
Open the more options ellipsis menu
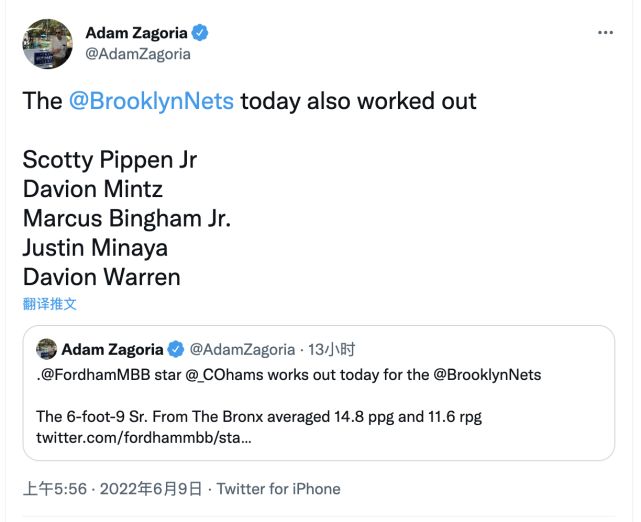coord(605,32)
